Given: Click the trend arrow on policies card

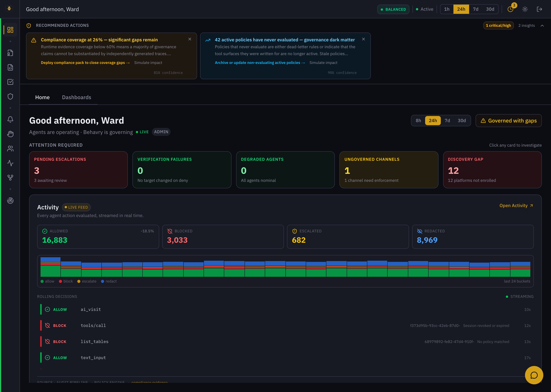Looking at the screenshot, I should pyautogui.click(x=208, y=40).
